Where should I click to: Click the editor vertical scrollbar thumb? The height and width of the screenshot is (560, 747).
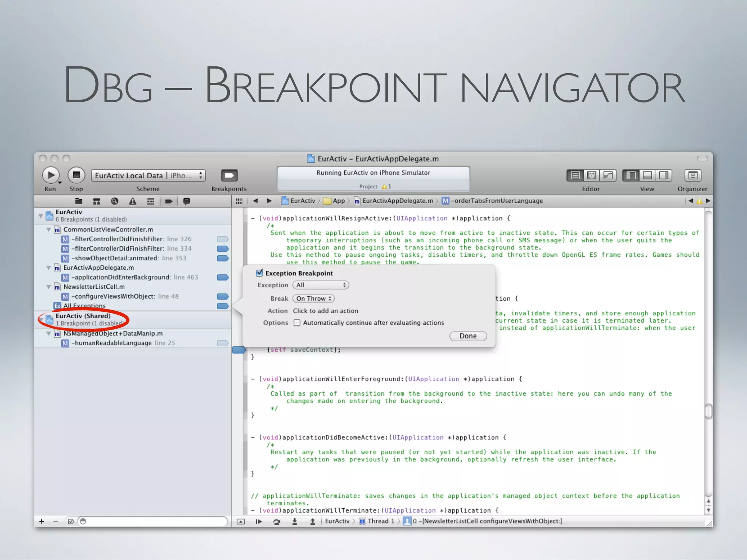[708, 412]
